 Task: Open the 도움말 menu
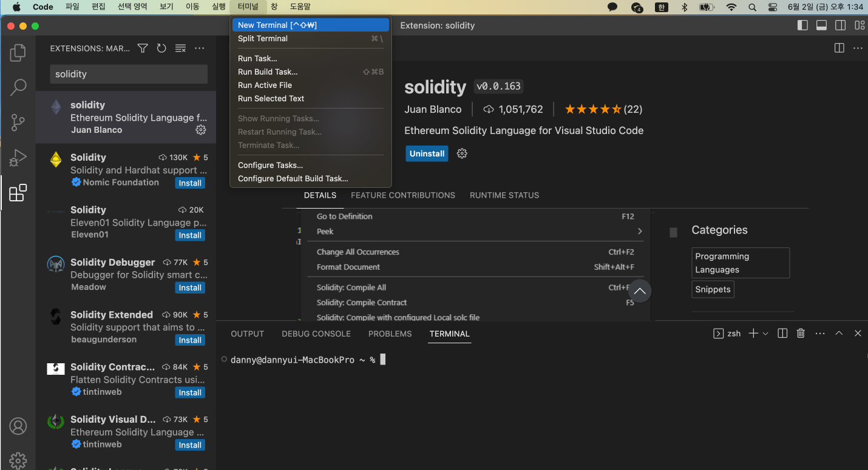(300, 7)
